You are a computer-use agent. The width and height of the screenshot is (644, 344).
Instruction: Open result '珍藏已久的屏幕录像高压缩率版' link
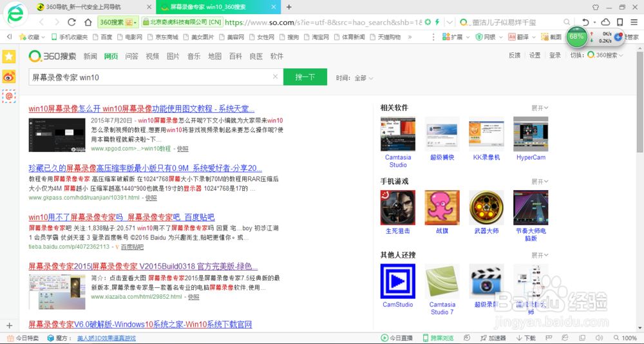click(146, 168)
